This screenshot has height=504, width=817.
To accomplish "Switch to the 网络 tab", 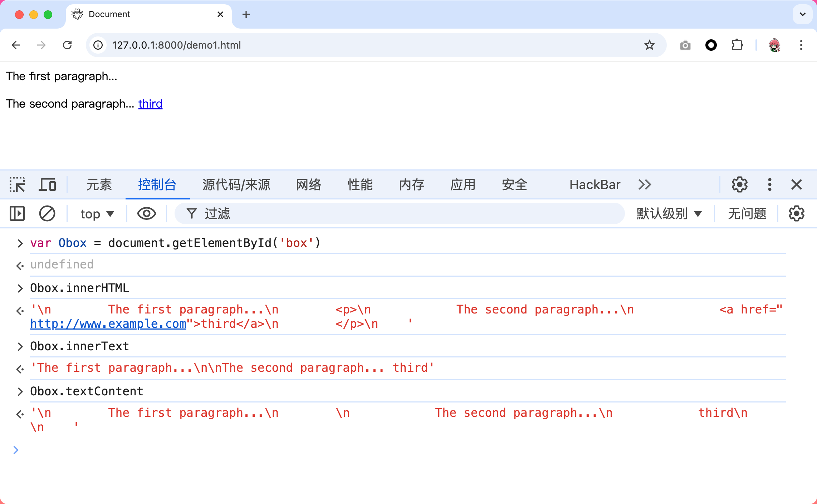I will pos(308,185).
